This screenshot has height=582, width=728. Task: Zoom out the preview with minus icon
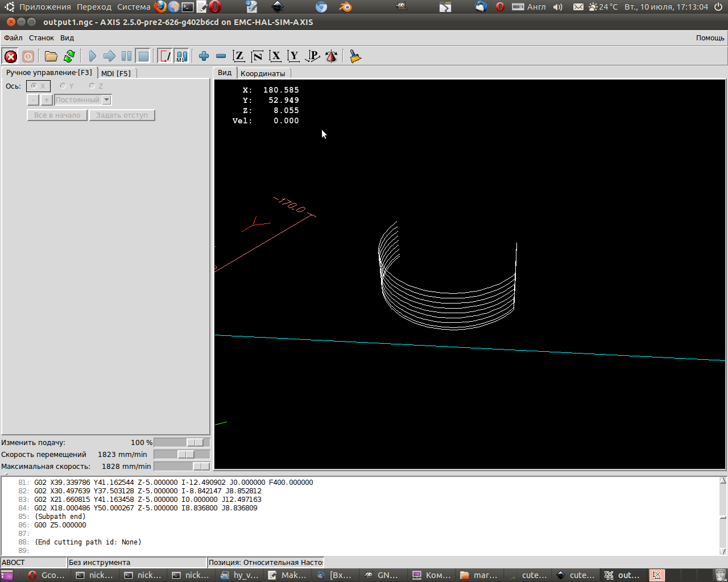pos(221,56)
